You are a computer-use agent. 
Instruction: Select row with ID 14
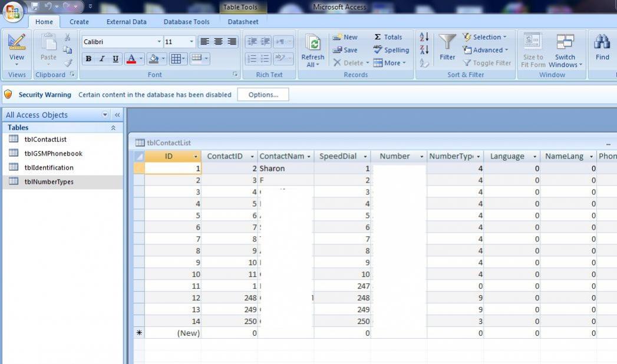pyautogui.click(x=139, y=321)
